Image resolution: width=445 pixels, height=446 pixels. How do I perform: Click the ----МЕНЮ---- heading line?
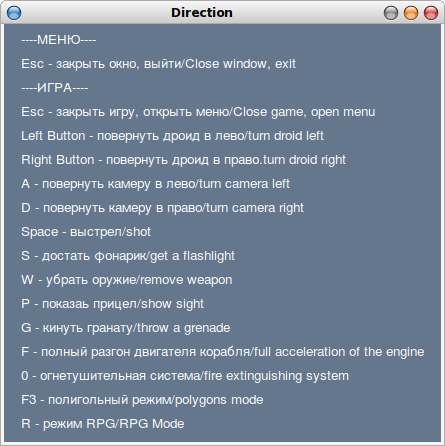tap(59, 40)
